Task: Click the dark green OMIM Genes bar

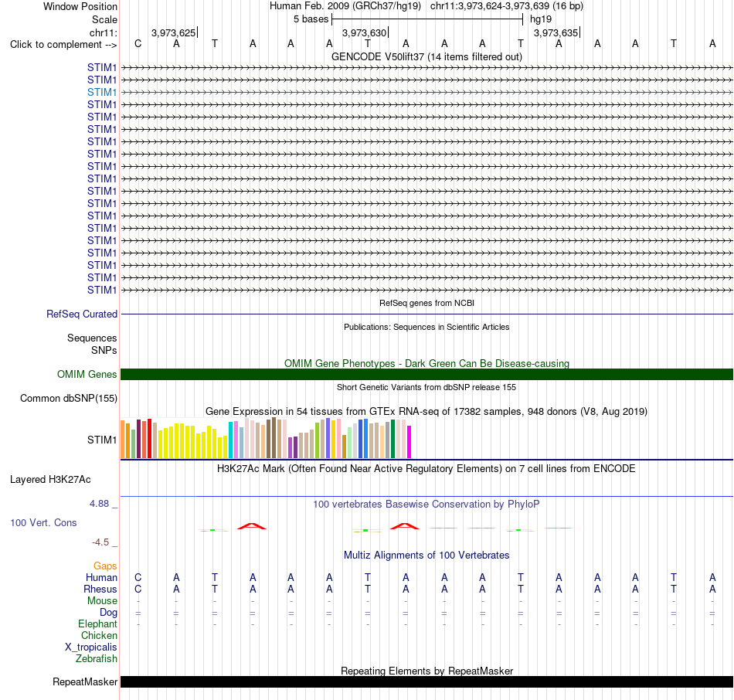Action: point(426,374)
